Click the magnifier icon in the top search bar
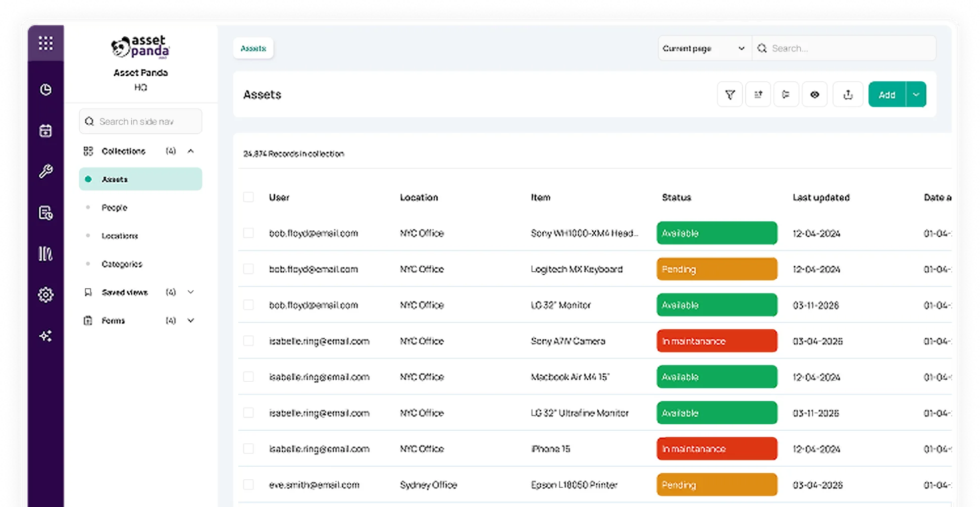980x507 pixels. (762, 48)
